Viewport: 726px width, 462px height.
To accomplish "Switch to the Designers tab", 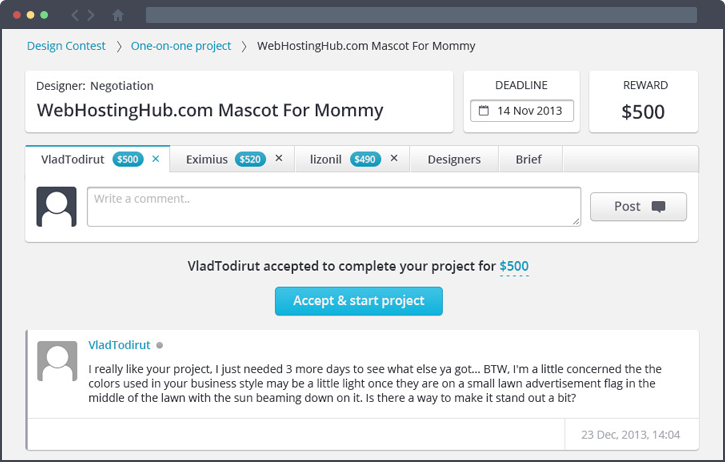I will [x=454, y=159].
